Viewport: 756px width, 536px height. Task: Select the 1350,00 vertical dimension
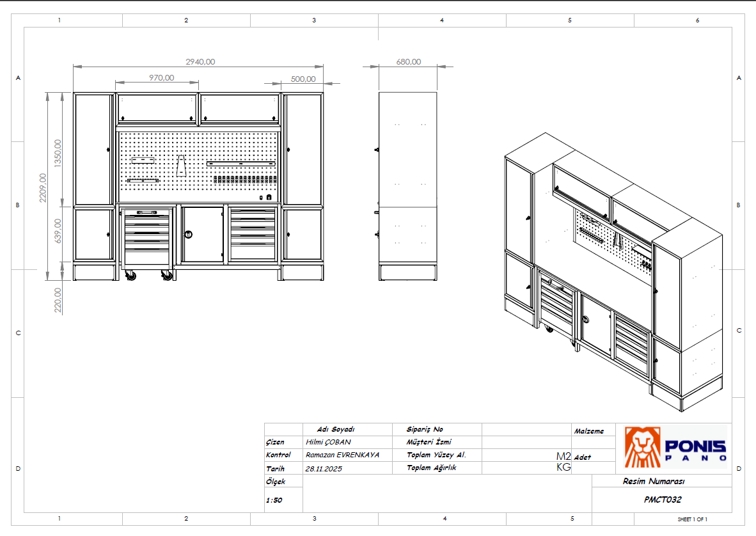pyautogui.click(x=58, y=152)
